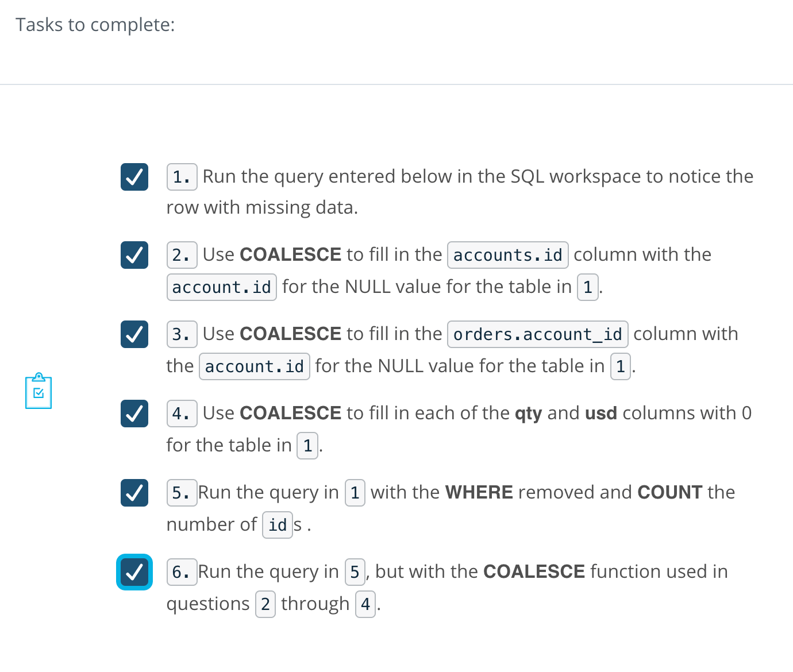The width and height of the screenshot is (793, 672).
Task: Uncheck task 5 about COUNT of ids
Action: click(134, 493)
